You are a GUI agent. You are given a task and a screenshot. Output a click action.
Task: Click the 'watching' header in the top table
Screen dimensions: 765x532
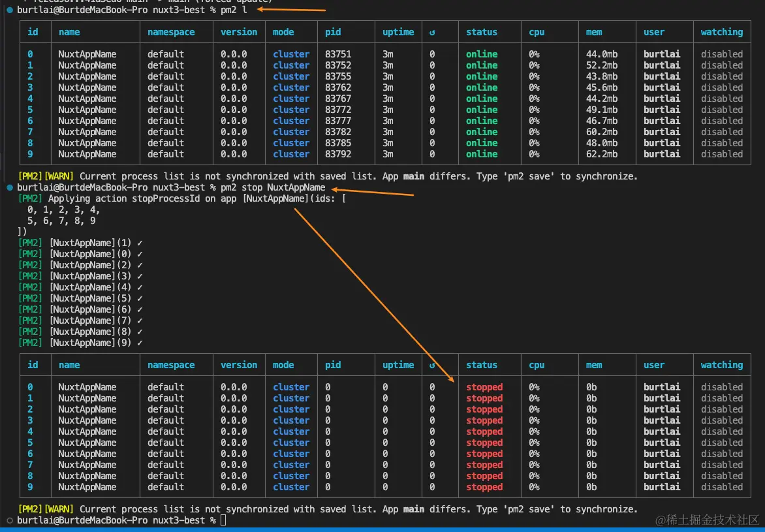point(721,32)
